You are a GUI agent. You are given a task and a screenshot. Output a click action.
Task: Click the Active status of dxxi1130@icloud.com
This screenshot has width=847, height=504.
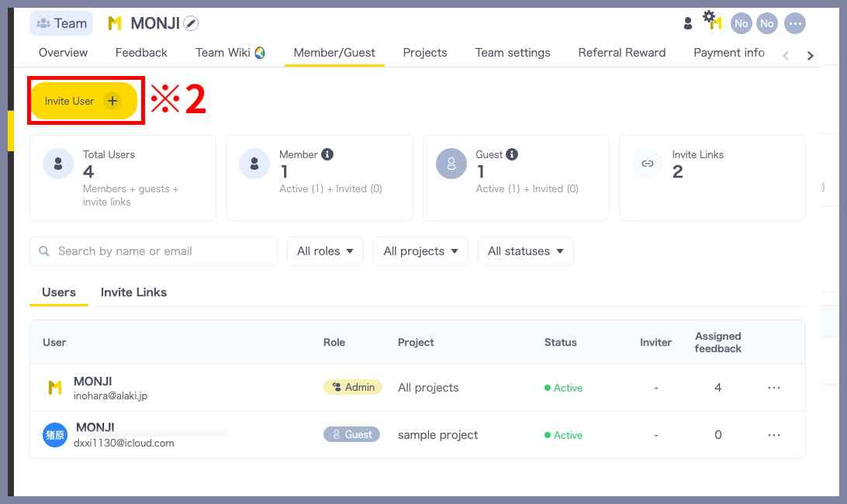click(x=563, y=436)
